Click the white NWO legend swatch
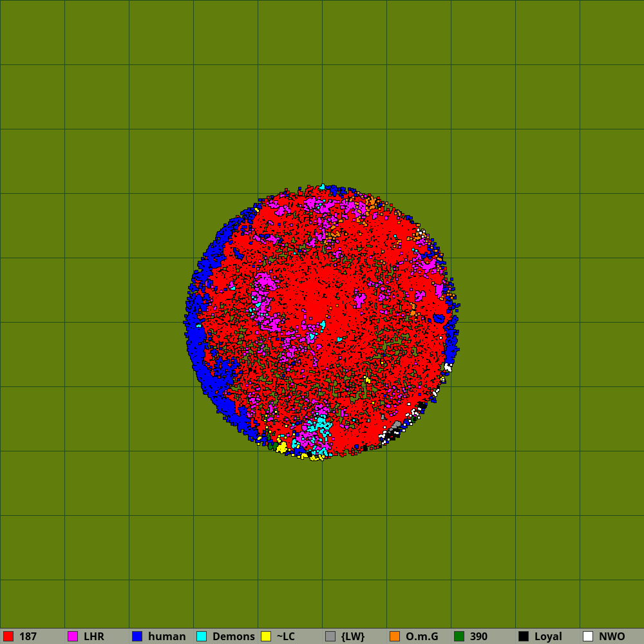 588,636
